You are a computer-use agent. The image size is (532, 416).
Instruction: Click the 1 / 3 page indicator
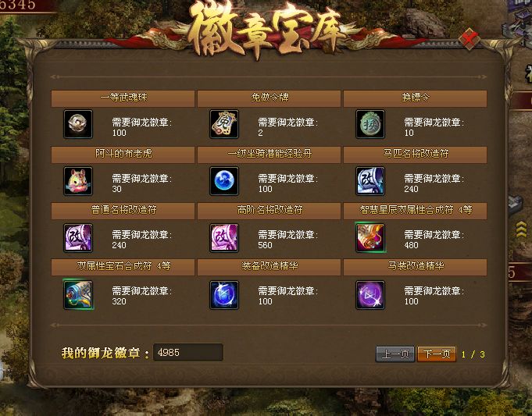point(473,354)
